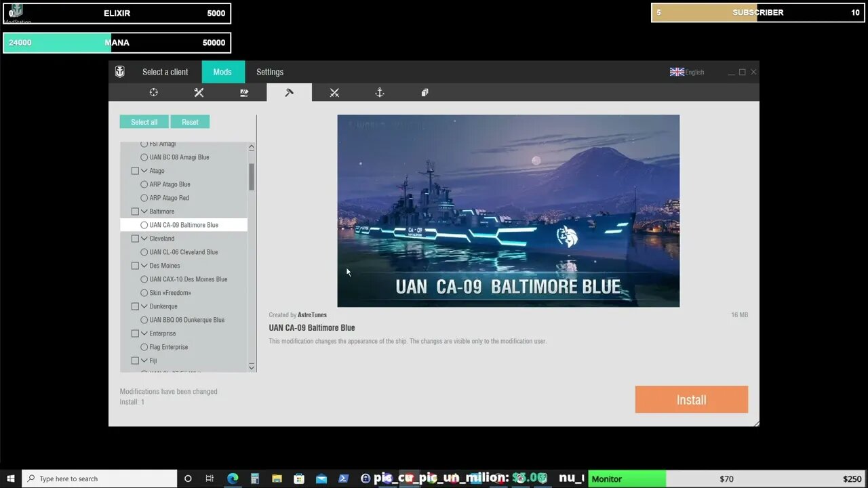Screen dimensions: 868x488
Task: Select UAN CL-06 Cleveland Blue radio button
Action: click(x=144, y=252)
